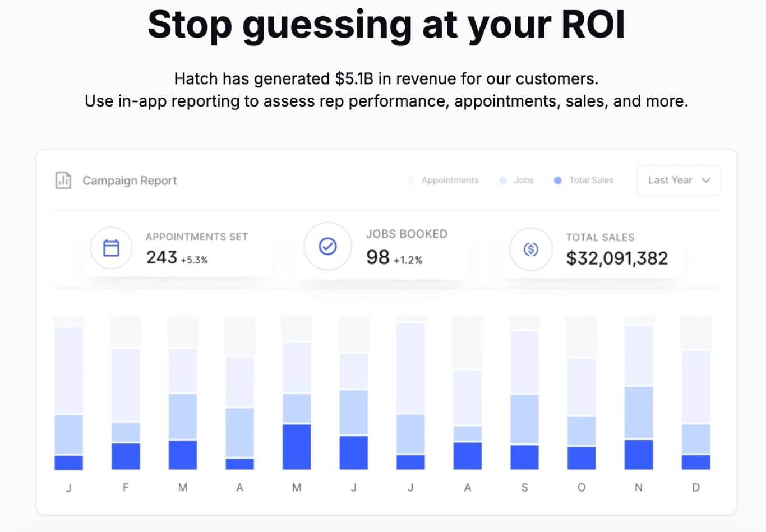Viewport: 766px width, 532px height.
Task: Click the calendar icon for Appointments Set
Action: click(x=111, y=248)
